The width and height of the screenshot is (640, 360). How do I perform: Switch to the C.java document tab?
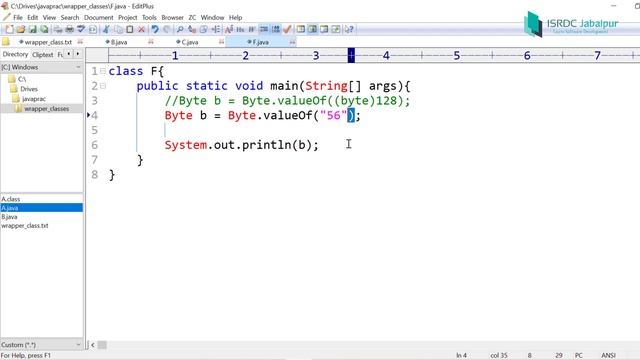point(187,42)
